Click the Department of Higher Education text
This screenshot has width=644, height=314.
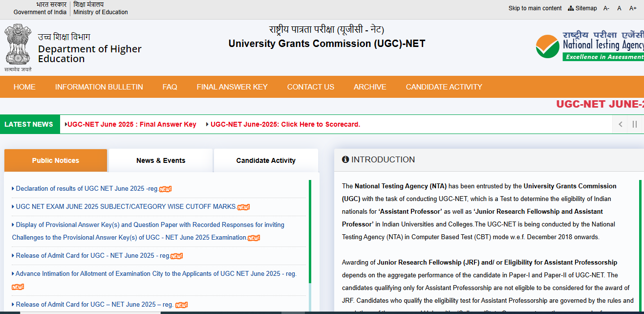pos(90,54)
